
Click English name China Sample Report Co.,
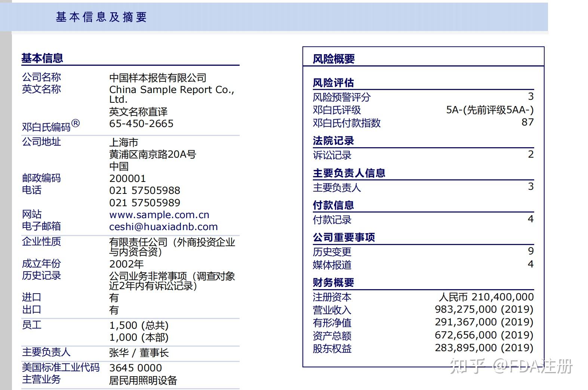(x=172, y=90)
